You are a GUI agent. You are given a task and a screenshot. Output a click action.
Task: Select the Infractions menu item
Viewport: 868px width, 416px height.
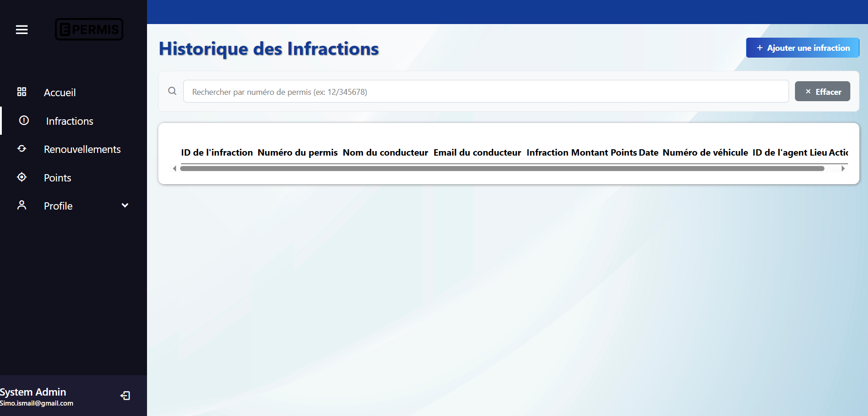[x=69, y=121]
